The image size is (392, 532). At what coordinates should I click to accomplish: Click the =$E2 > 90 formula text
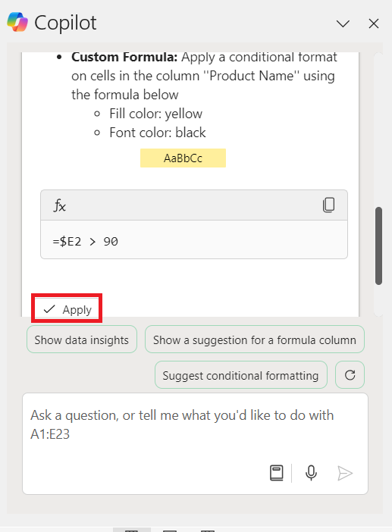(86, 242)
